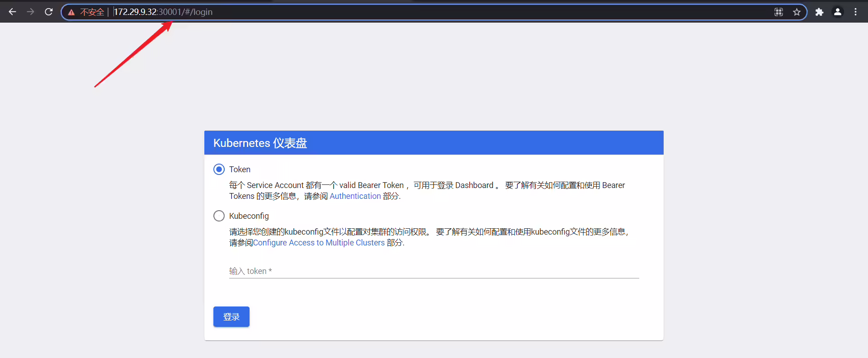Open the user profile avatar icon
The image size is (868, 358).
pos(838,12)
